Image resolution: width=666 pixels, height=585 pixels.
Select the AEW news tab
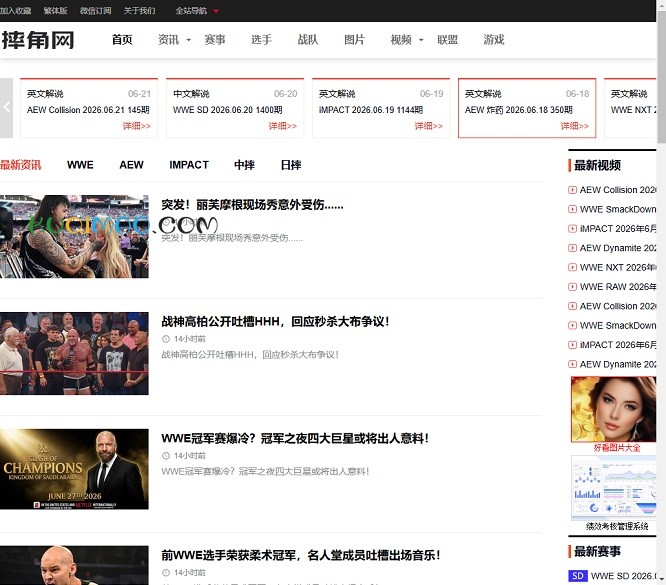tap(131, 165)
